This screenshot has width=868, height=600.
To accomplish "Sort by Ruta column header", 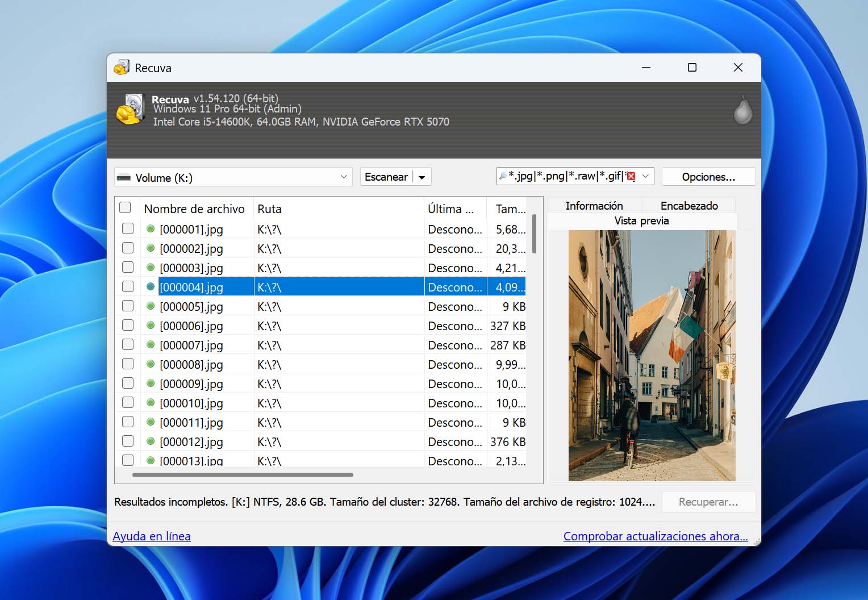I will click(x=339, y=209).
